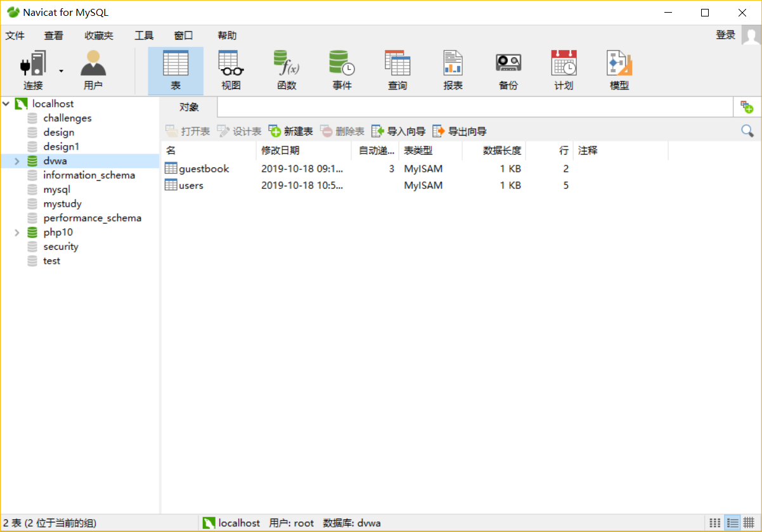This screenshot has height=532, width=762.
Task: Click the new object tab icon
Action: (747, 107)
